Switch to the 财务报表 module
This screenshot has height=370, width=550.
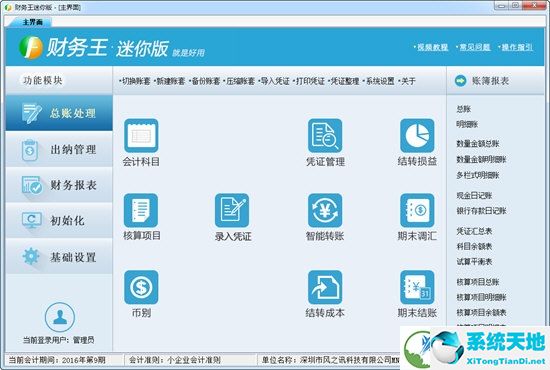click(x=59, y=185)
